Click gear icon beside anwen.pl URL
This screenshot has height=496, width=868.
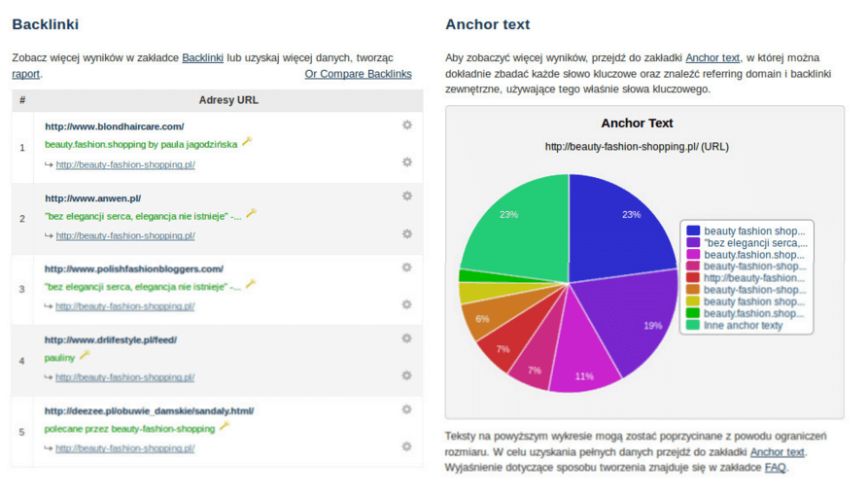(407, 196)
